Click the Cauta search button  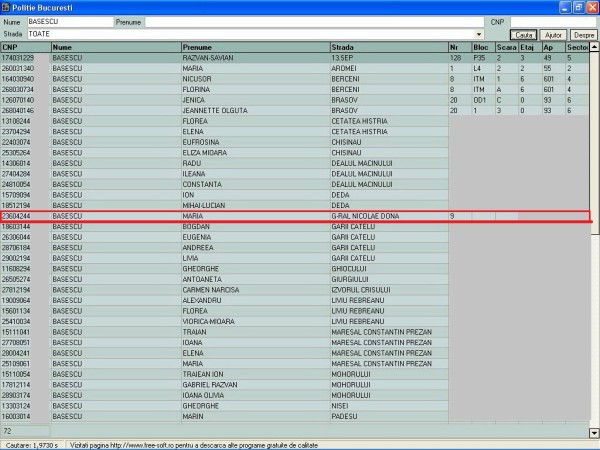coord(523,34)
